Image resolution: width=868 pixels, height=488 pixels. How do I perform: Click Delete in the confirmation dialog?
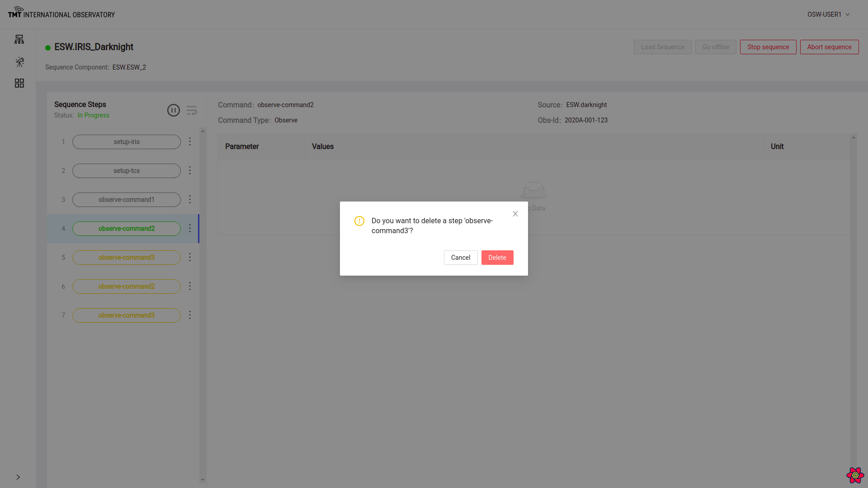[x=497, y=258]
